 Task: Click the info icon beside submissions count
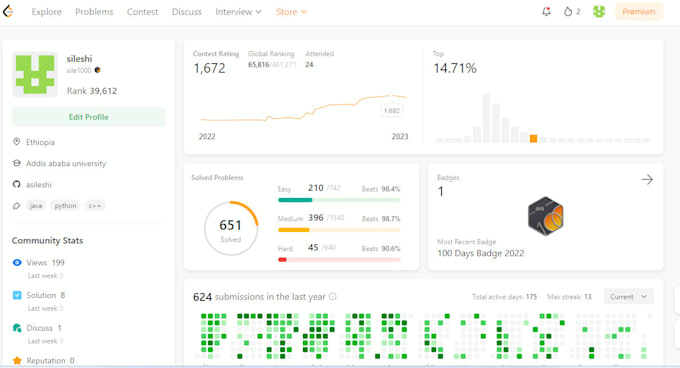coord(332,296)
